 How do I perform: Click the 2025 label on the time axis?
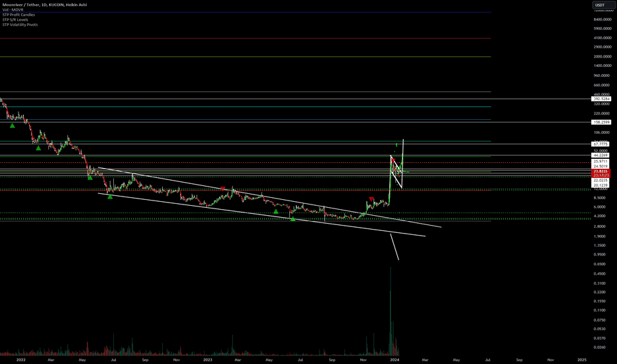(582, 359)
